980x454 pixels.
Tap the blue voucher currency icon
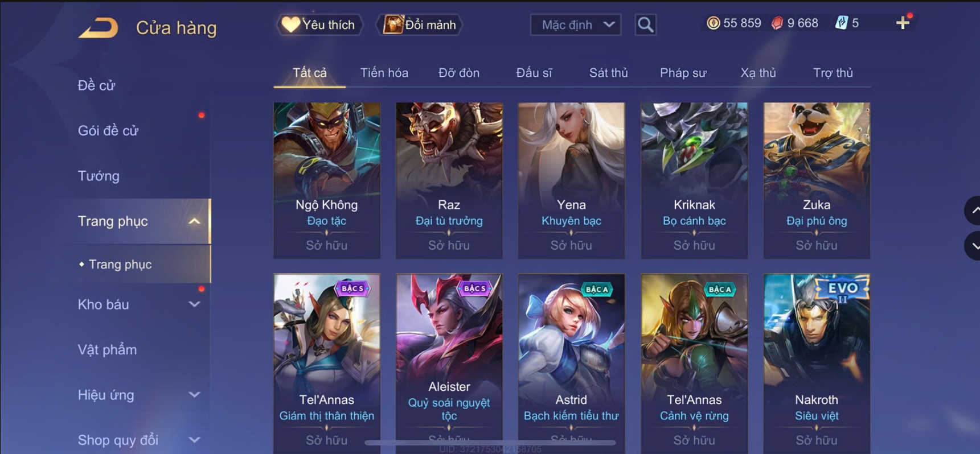click(841, 23)
